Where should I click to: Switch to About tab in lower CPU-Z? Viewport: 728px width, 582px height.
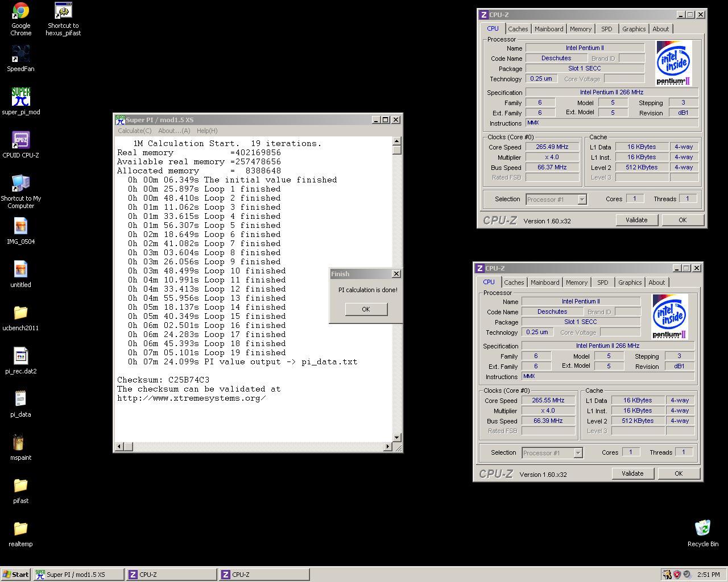click(x=657, y=282)
